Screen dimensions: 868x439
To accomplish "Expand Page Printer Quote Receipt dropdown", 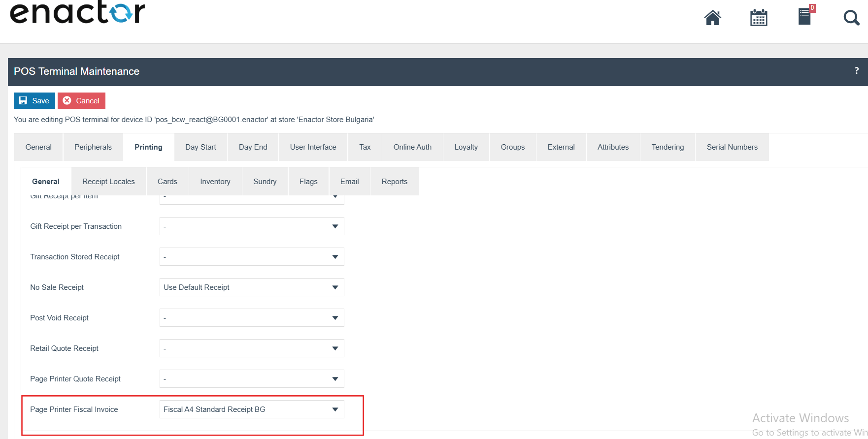I will pyautogui.click(x=252, y=379).
